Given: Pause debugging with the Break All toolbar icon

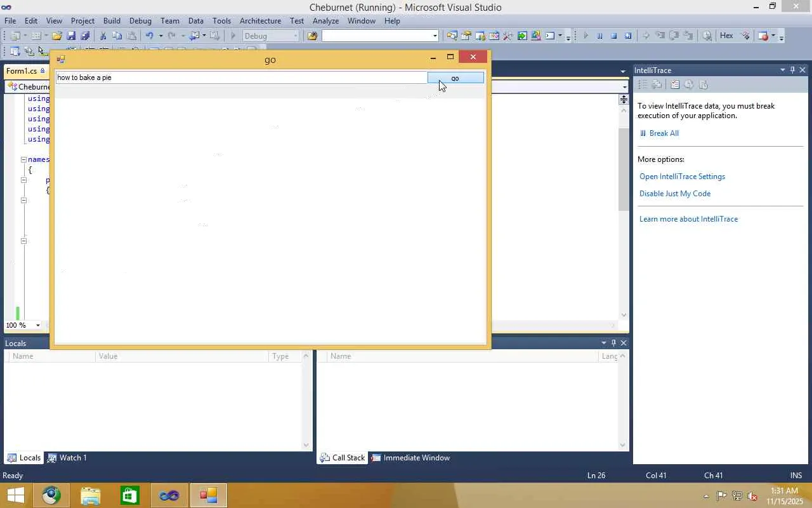Looking at the screenshot, I should click(599, 36).
